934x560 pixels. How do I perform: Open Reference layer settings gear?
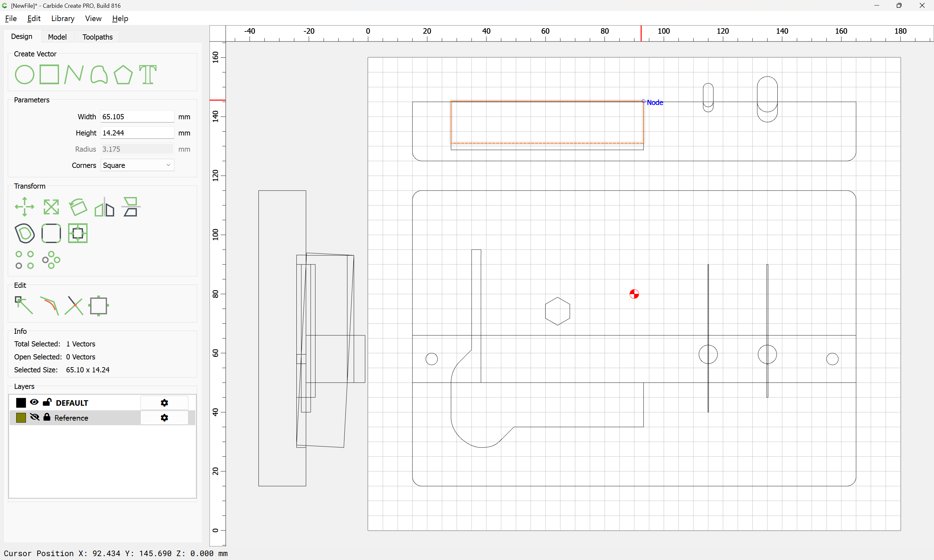tap(164, 418)
